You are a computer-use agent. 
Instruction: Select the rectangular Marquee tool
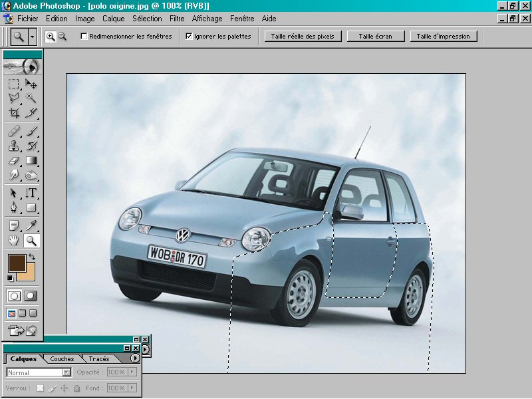(x=13, y=84)
